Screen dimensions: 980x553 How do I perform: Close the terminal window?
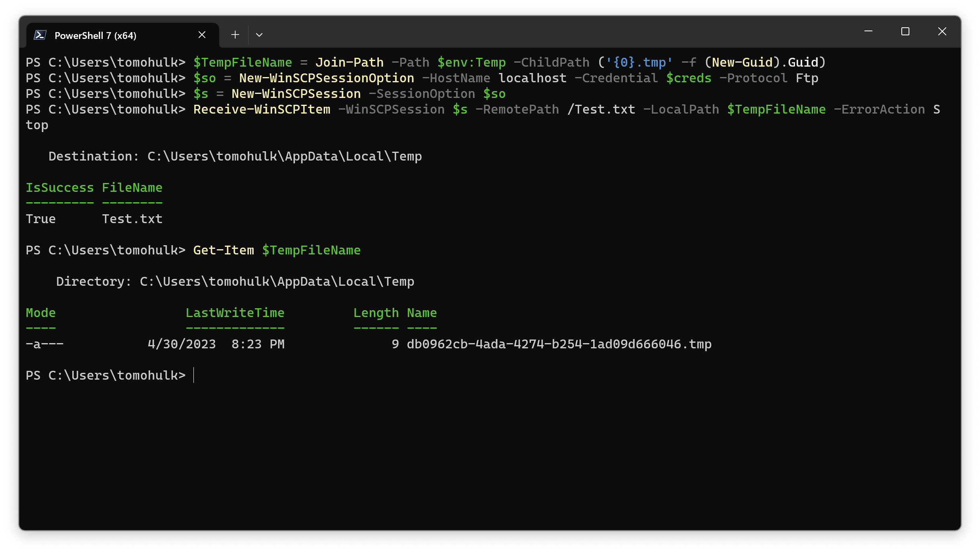coord(942,31)
